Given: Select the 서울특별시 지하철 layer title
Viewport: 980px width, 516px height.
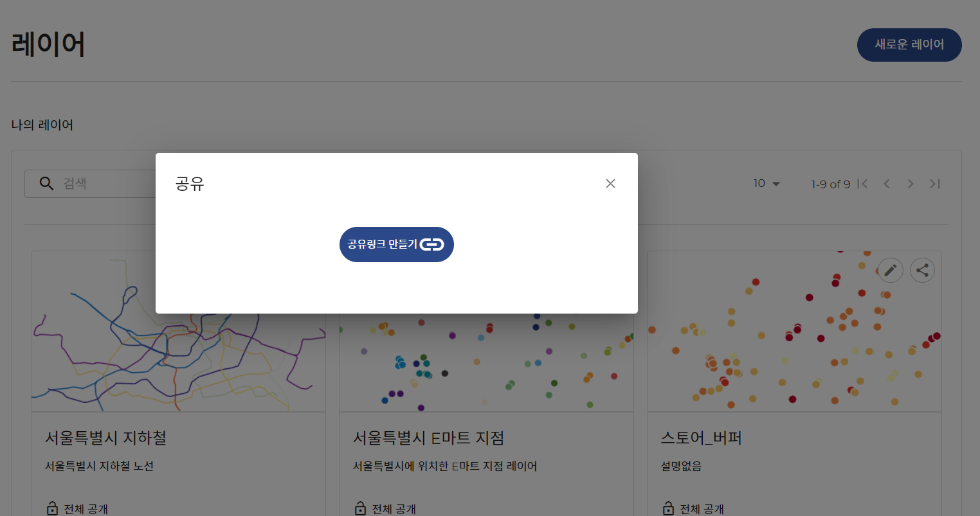Looking at the screenshot, I should click(x=105, y=438).
